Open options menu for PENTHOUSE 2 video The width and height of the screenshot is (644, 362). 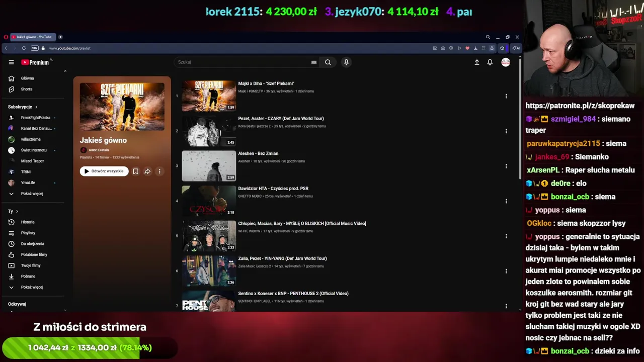(x=506, y=306)
